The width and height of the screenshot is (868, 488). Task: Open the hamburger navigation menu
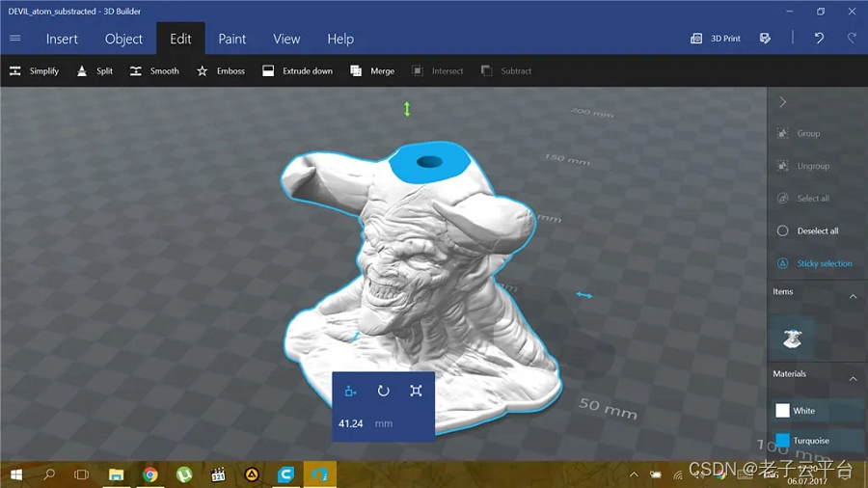click(x=14, y=39)
